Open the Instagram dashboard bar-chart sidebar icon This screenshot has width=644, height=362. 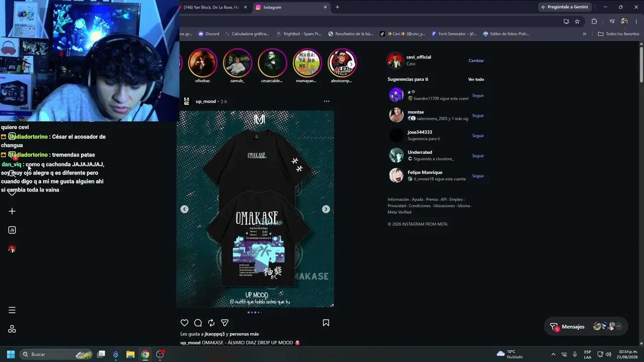click(x=12, y=230)
